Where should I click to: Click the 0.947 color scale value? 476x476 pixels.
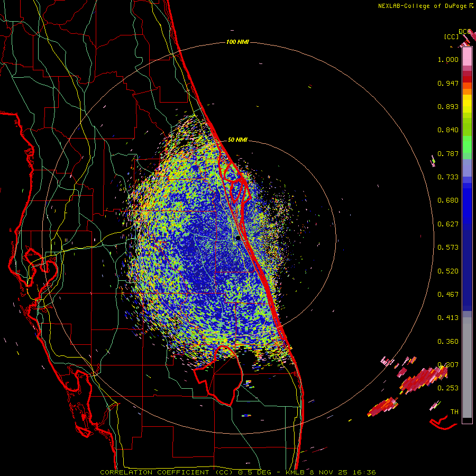point(448,83)
